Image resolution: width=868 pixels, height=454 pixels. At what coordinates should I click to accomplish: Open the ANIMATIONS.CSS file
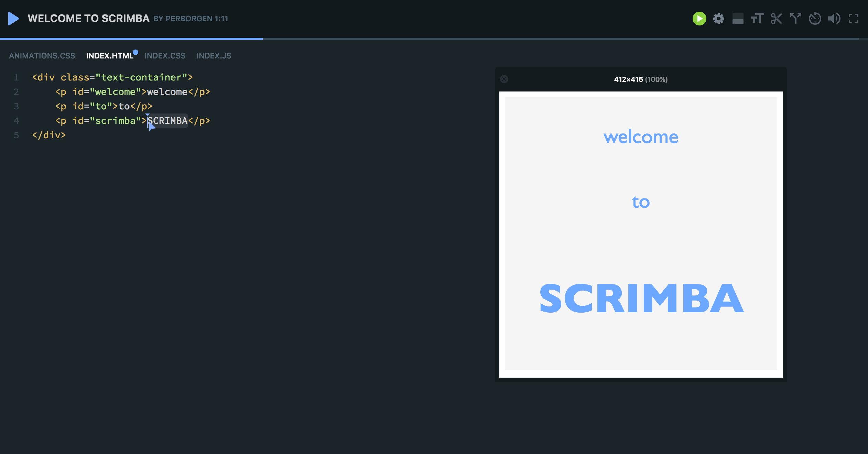pyautogui.click(x=42, y=55)
